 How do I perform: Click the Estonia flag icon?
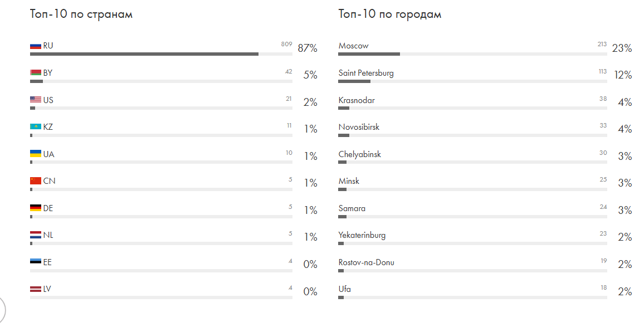(36, 262)
